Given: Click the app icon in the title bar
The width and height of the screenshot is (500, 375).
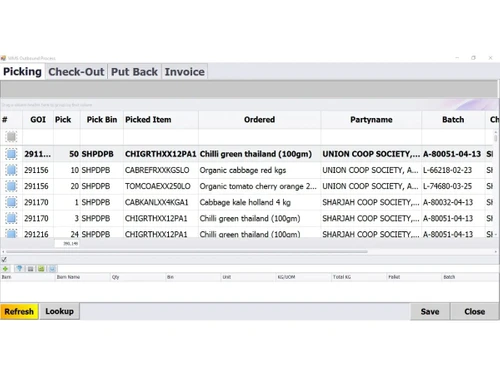Looking at the screenshot, I should pos(3,58).
